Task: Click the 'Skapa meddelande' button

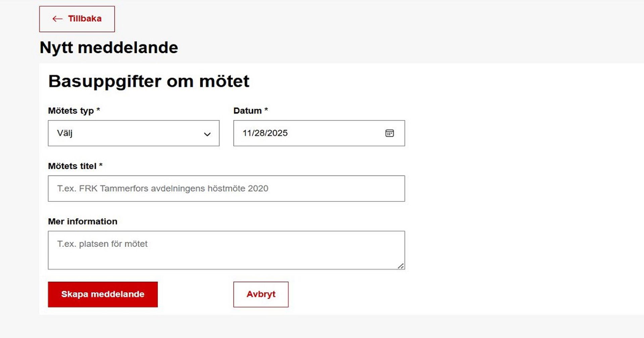Action: pos(103,294)
